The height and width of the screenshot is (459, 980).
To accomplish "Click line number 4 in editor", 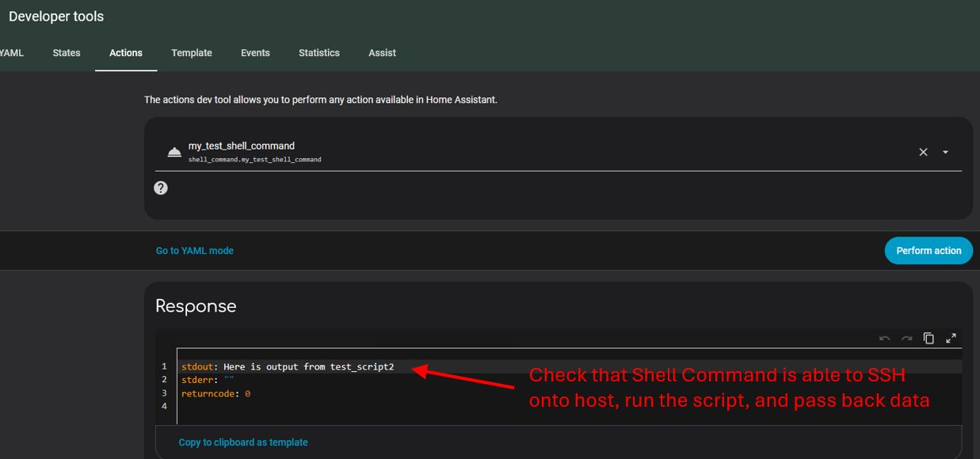I will [164, 407].
